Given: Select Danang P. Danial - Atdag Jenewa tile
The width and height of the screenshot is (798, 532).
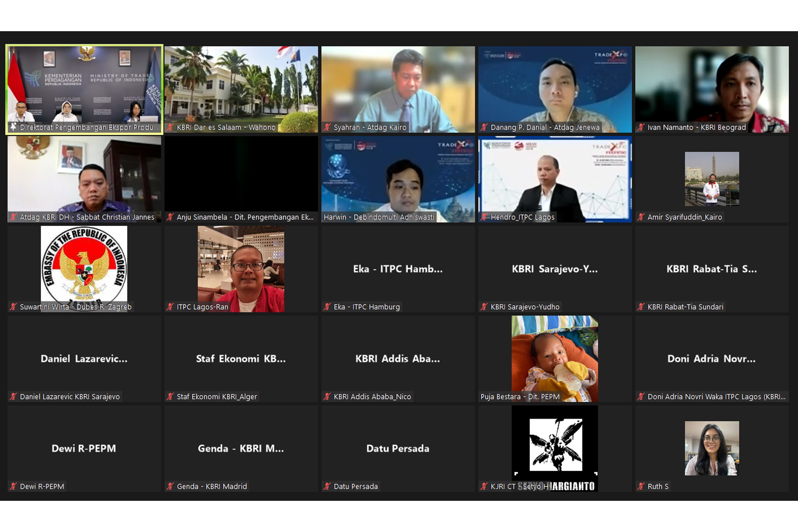Looking at the screenshot, I should tap(555, 89).
